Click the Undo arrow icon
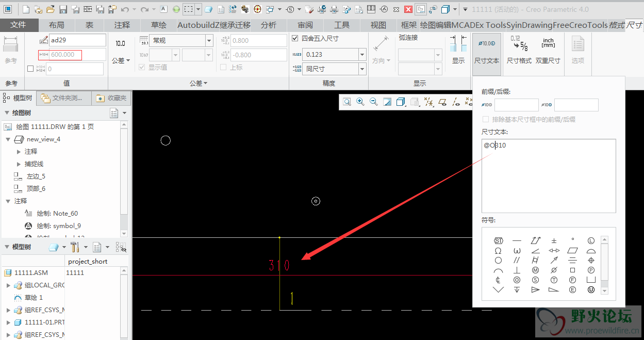Image resolution: width=644 pixels, height=340 pixels. 125,9
